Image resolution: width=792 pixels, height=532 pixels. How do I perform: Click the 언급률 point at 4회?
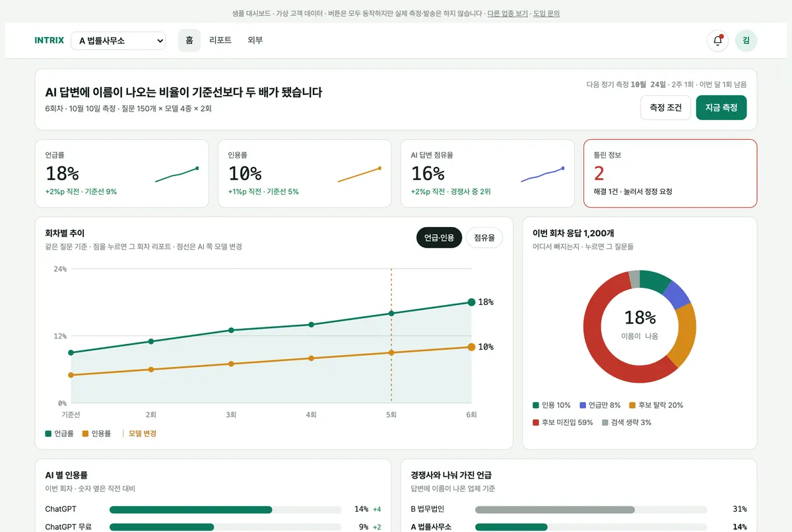(311, 325)
